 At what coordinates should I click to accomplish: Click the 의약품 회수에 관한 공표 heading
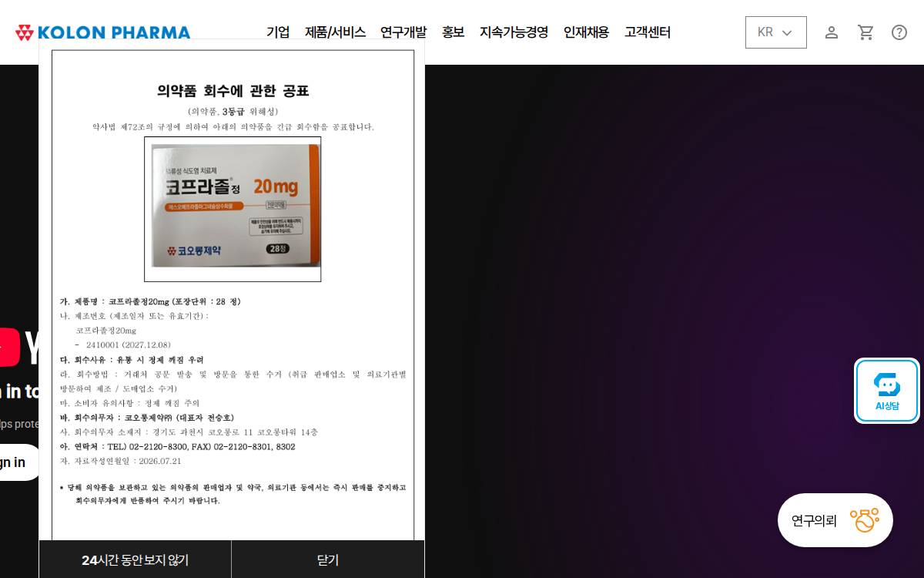coord(233,91)
